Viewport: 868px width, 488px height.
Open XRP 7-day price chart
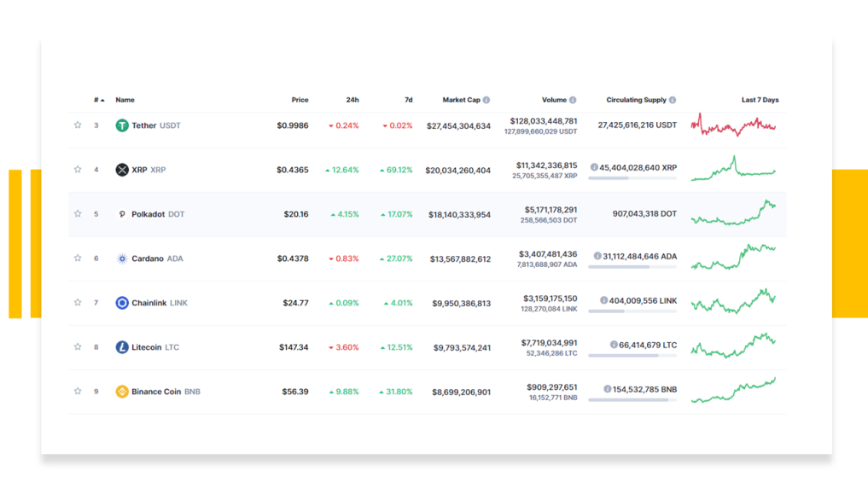click(x=733, y=169)
